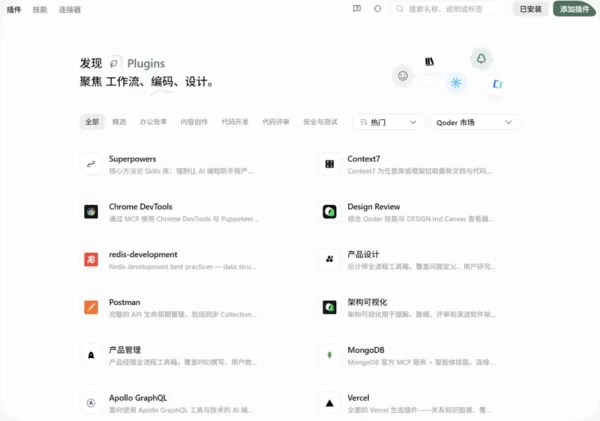Image resolution: width=600 pixels, height=421 pixels.
Task: Select the 代码开发 category filter
Action: (x=235, y=122)
